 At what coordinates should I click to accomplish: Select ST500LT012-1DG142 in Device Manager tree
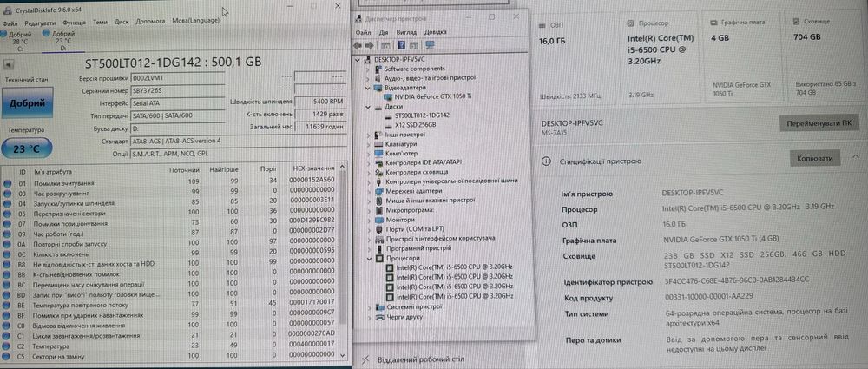(421, 115)
